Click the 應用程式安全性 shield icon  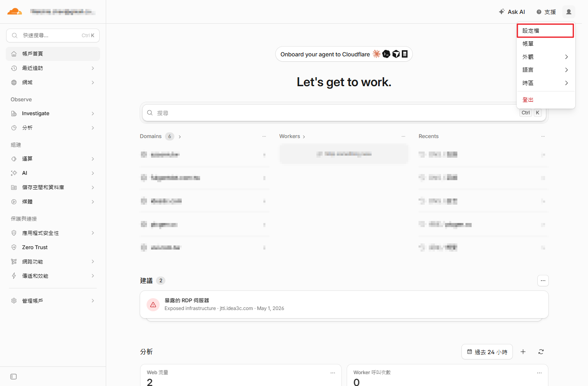[x=14, y=233]
